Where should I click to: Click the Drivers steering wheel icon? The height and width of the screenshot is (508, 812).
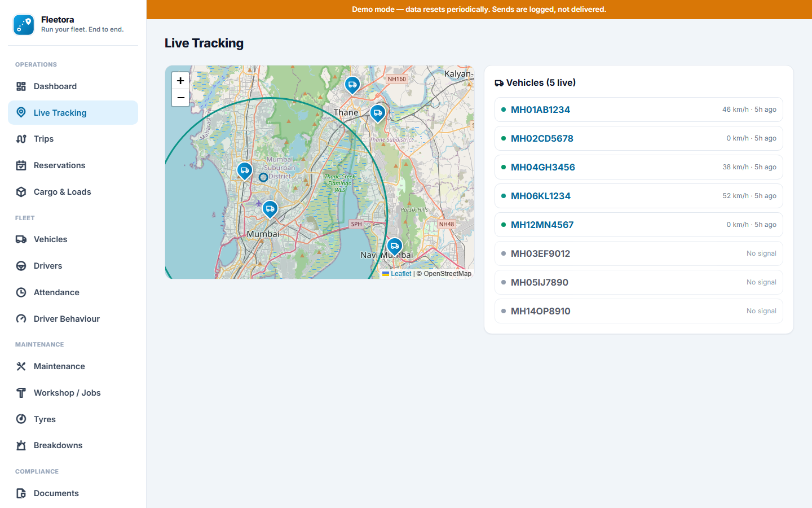click(21, 266)
